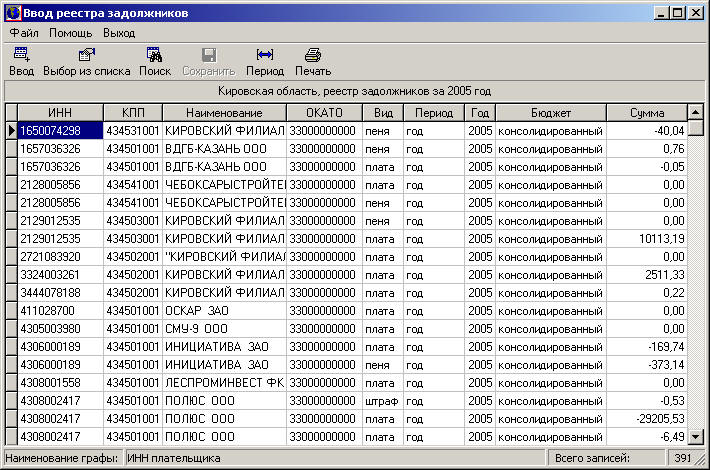Select the ОСКАР ЗАО name cell
The image size is (710, 470).
(224, 311)
